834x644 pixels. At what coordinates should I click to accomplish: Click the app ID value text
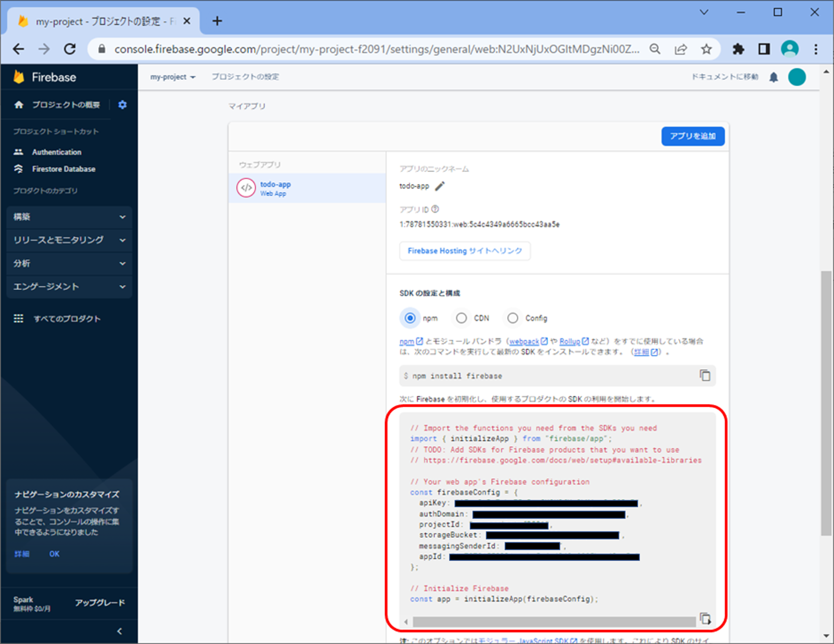point(479,224)
